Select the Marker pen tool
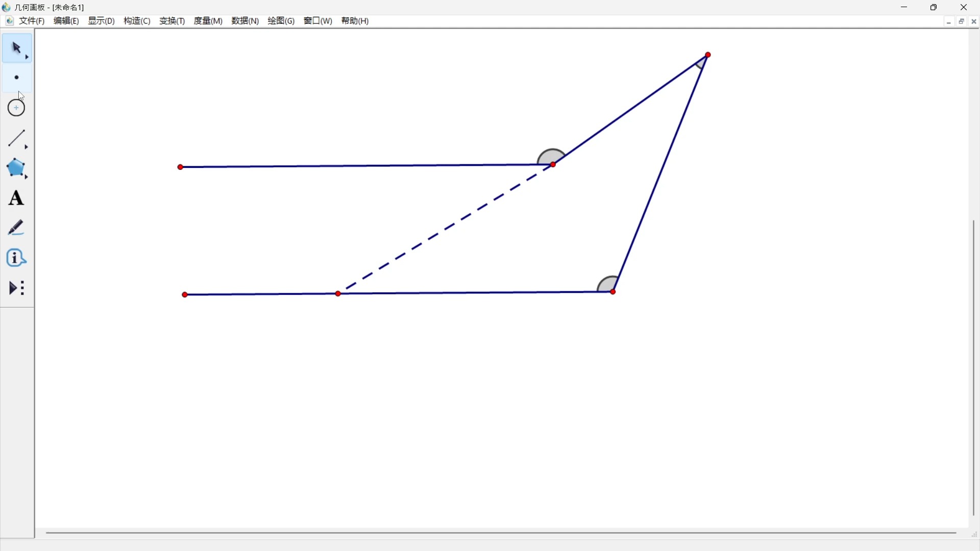This screenshot has height=551, width=980. tap(16, 228)
